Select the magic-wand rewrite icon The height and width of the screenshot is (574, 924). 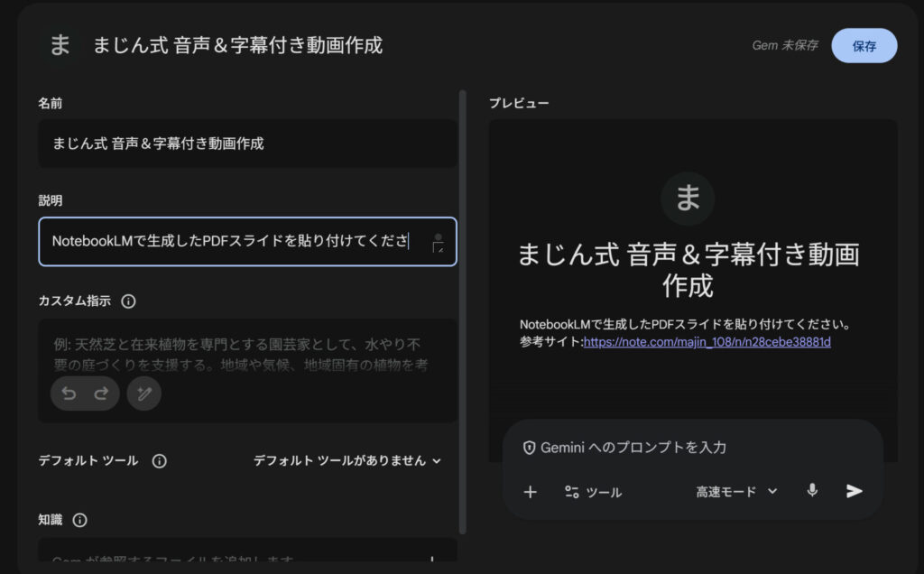click(143, 393)
